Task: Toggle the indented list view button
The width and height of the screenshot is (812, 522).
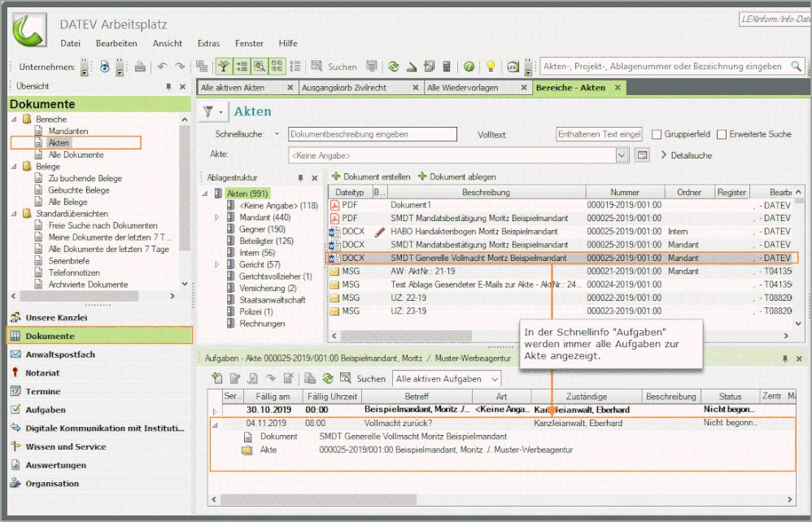Action: 242,67
